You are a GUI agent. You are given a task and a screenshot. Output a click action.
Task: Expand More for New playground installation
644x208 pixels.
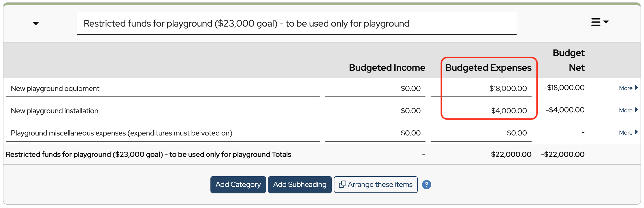628,110
